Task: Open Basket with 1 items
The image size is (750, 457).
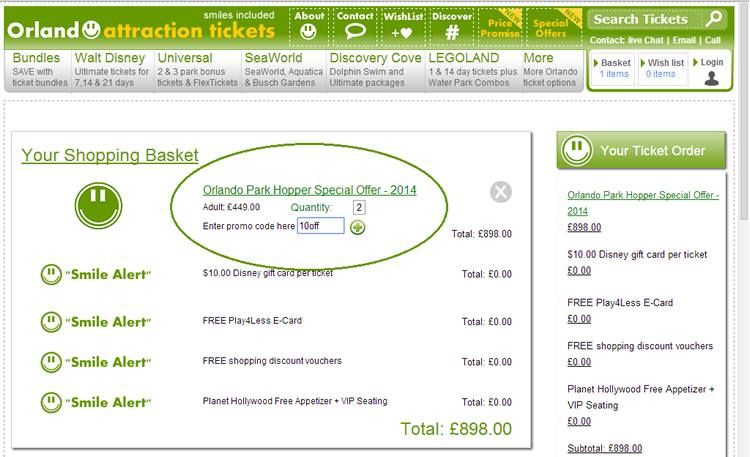Action: point(613,68)
